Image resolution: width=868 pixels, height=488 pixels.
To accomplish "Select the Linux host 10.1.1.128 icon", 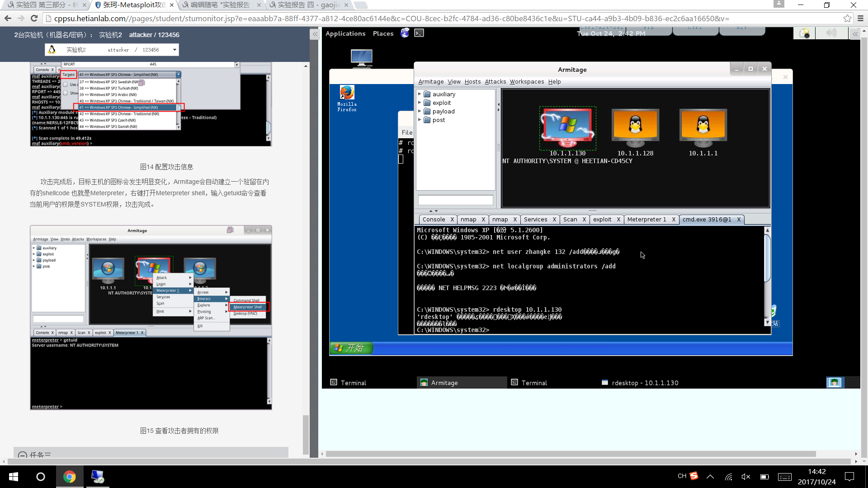I will point(635,128).
